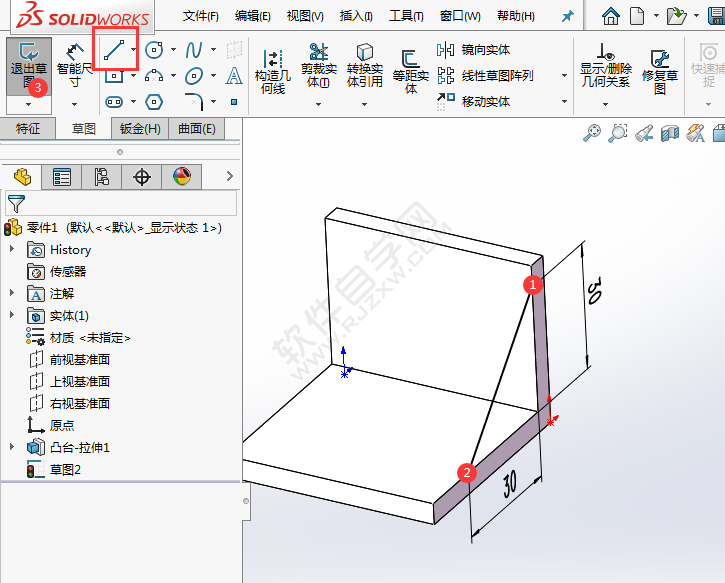Open the 帮助(H) menu
This screenshot has height=583, width=725.
516,16
